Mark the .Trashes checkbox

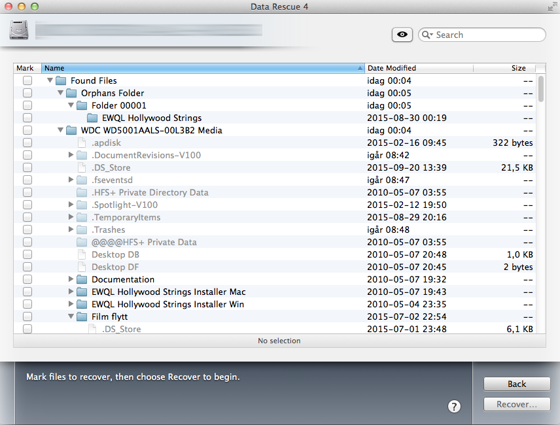tap(28, 230)
